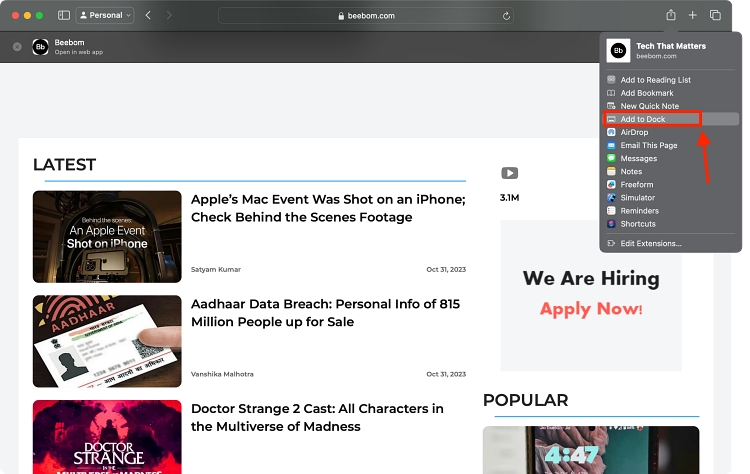750x474 pixels.
Task: Dismiss the Beebom web app banner
Action: (x=17, y=46)
